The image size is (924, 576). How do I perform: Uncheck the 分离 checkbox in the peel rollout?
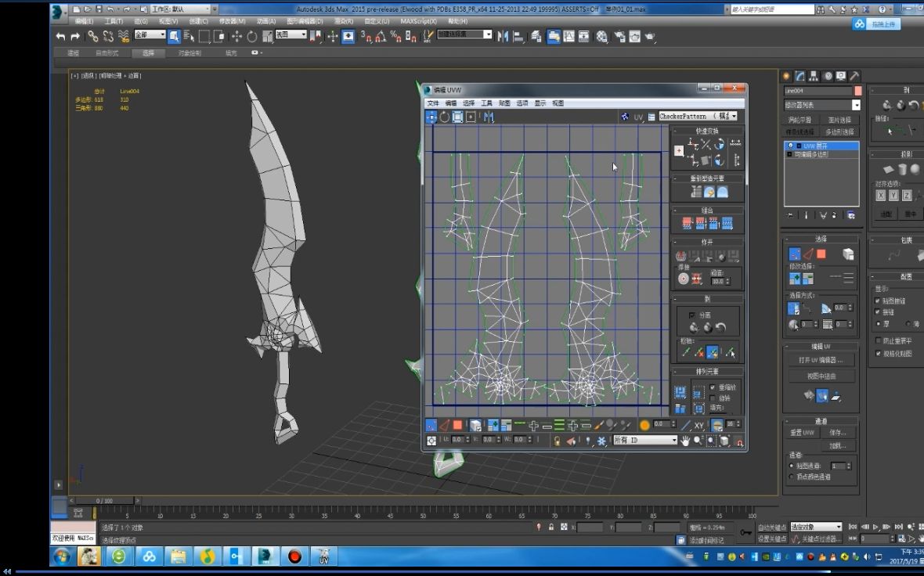(x=691, y=315)
